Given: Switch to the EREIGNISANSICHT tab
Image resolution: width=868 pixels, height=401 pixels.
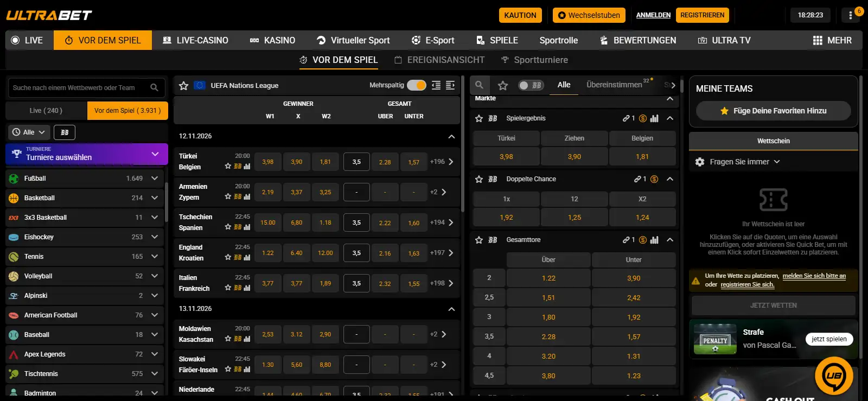Looking at the screenshot, I should point(439,60).
